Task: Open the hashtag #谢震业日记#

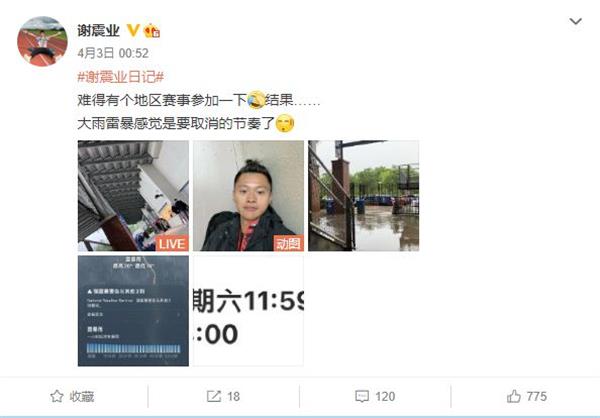Action: click(x=121, y=77)
